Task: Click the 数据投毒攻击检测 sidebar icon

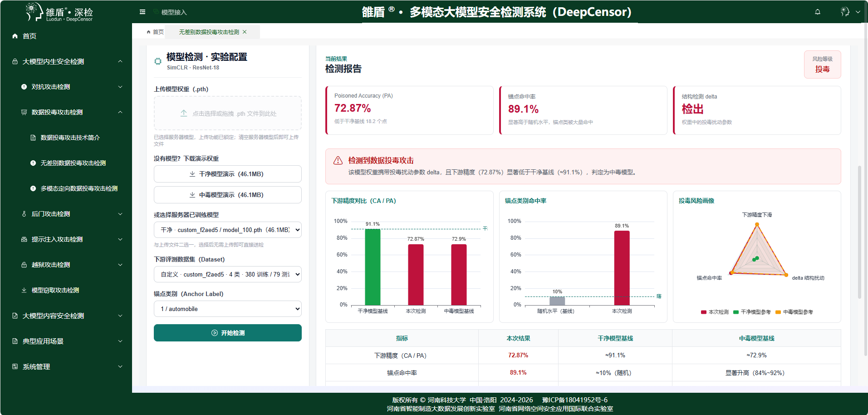Action: (x=24, y=112)
